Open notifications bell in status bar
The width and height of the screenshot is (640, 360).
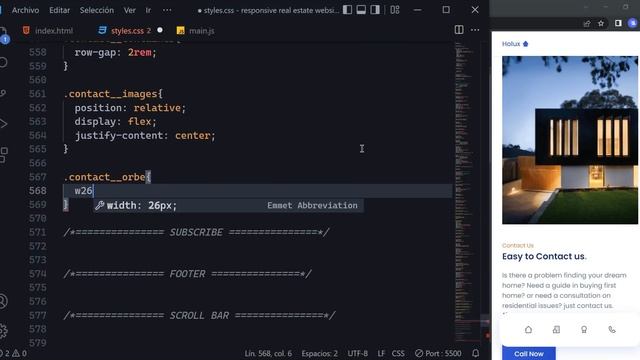(x=476, y=353)
